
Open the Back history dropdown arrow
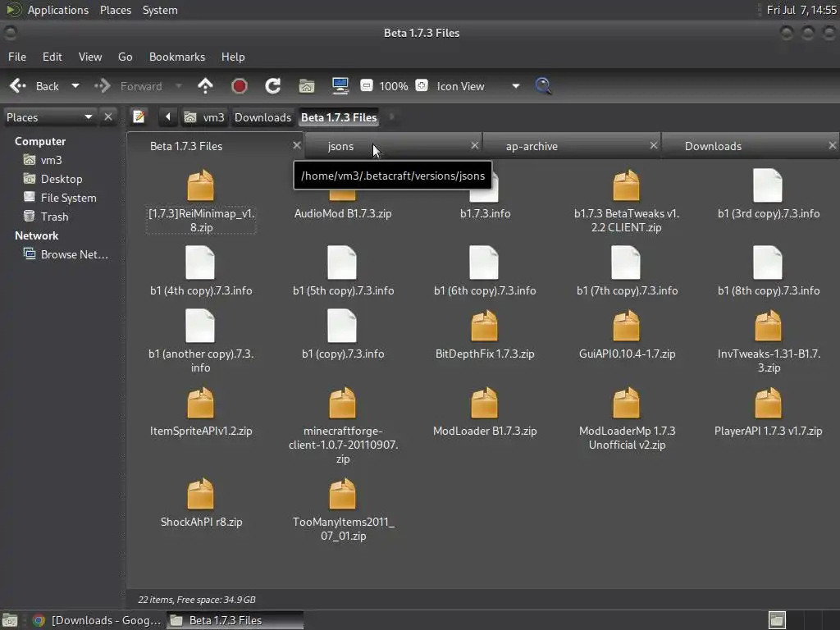(75, 85)
